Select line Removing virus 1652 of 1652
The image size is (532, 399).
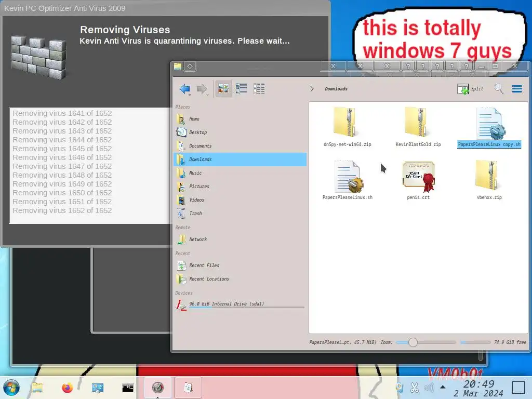pyautogui.click(x=62, y=211)
